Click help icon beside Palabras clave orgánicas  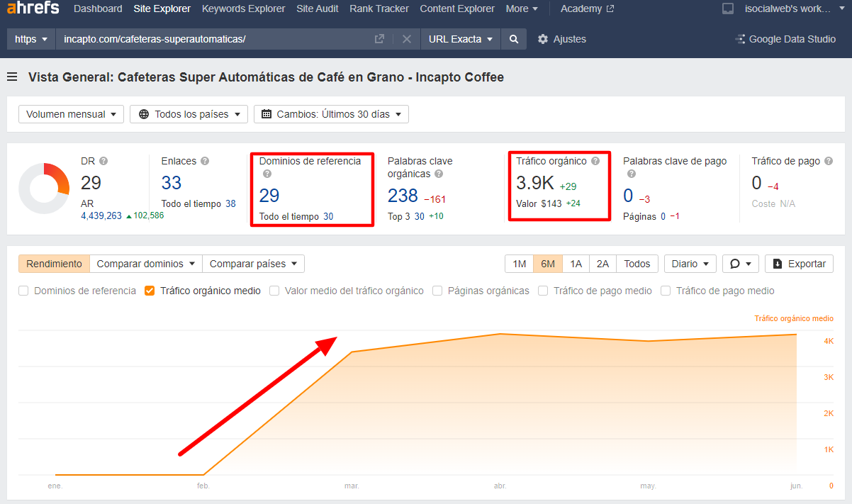[439, 174]
